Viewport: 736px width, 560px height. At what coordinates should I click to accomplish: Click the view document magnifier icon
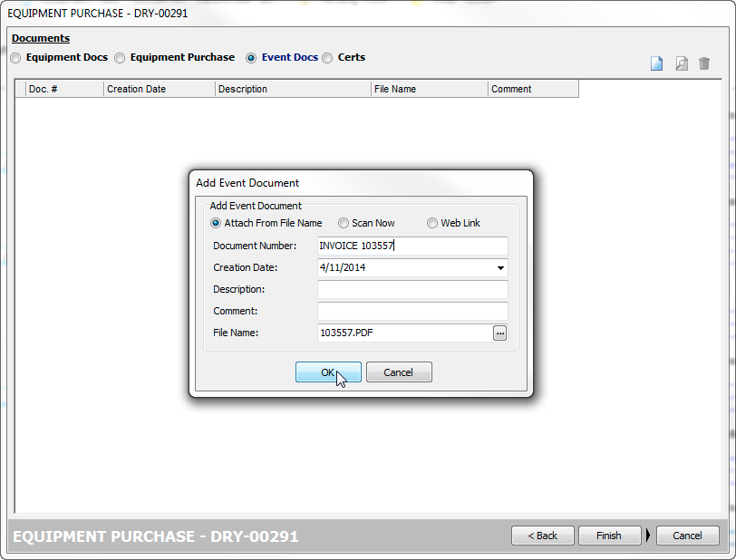682,63
